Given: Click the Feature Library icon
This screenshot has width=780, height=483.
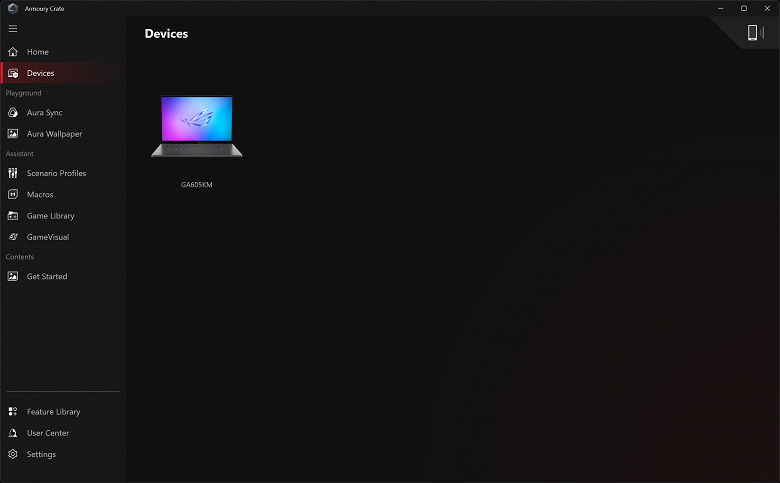Looking at the screenshot, I should click(x=13, y=412).
